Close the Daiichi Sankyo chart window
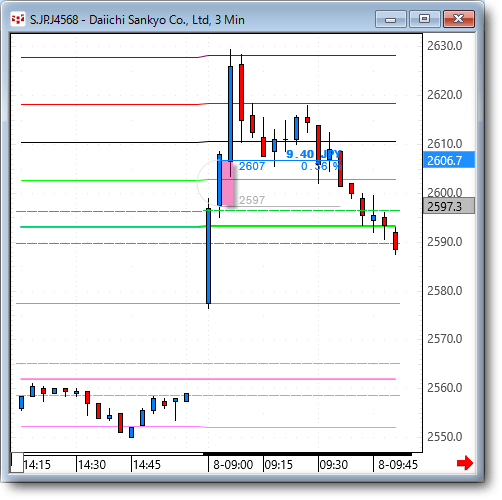Viewport: 502px width, 500px height. 459,19
